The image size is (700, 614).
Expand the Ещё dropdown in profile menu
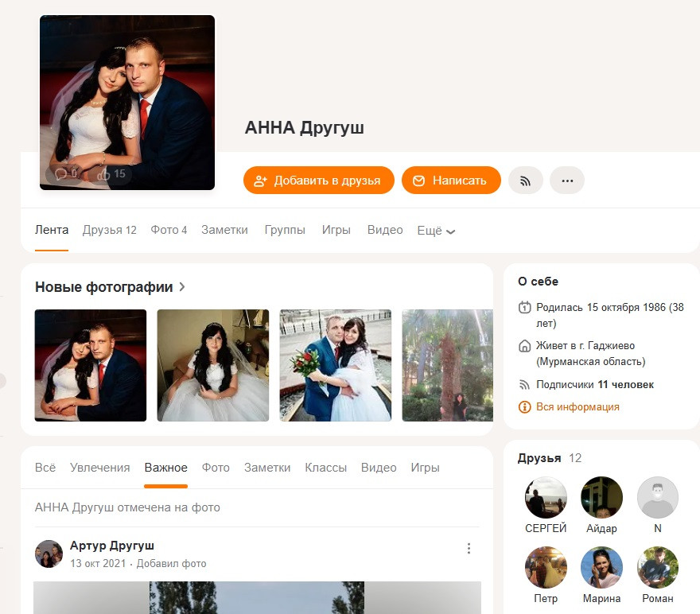(x=436, y=231)
